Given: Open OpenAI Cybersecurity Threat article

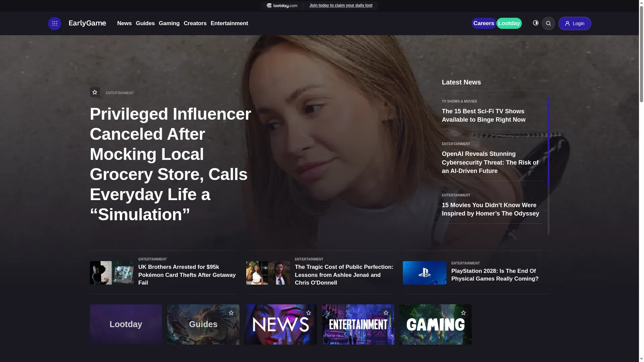Looking at the screenshot, I should tap(490, 163).
